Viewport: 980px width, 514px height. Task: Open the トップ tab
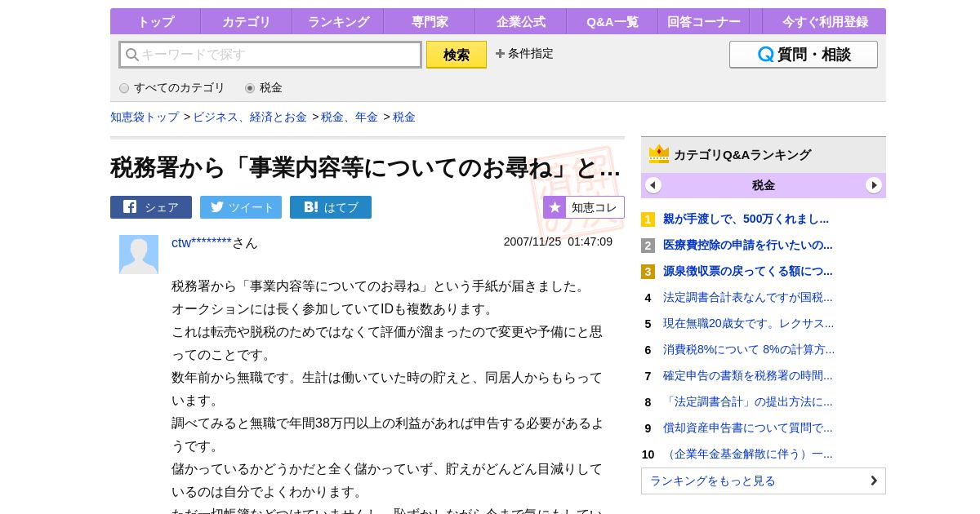(x=155, y=22)
